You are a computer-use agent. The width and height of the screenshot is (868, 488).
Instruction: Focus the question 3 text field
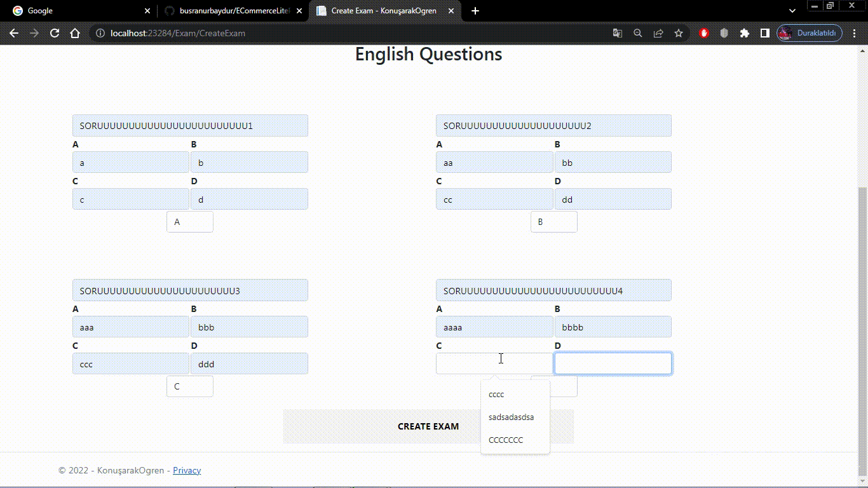[190, 290]
